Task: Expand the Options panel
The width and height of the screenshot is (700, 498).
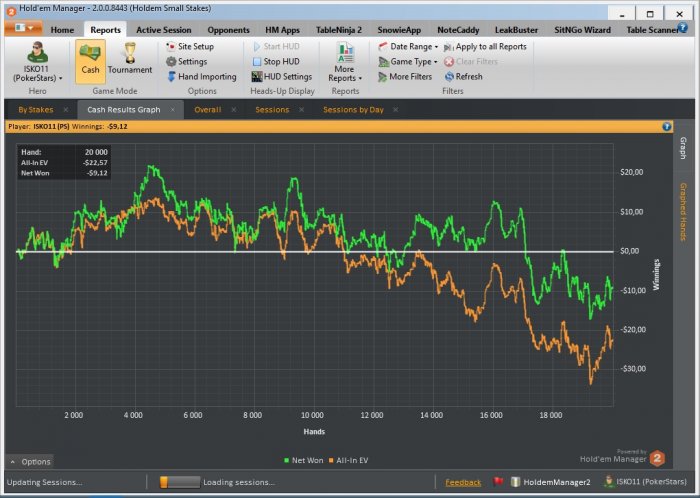Action: pos(30,462)
